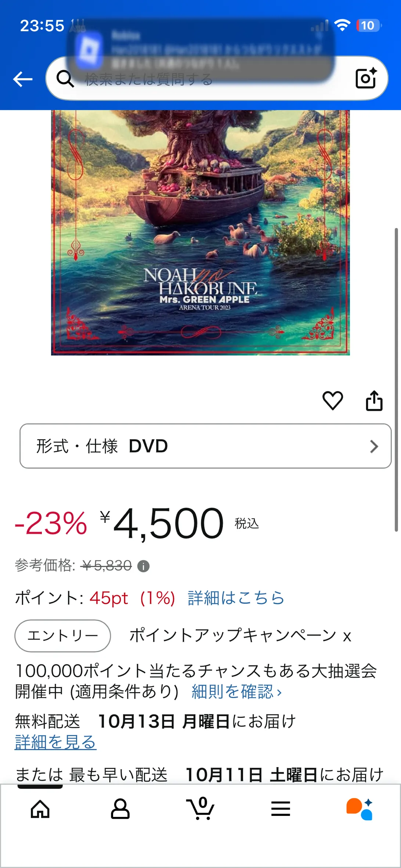Open 詳細を見る delivery link
This screenshot has height=868, width=401.
coord(55,742)
